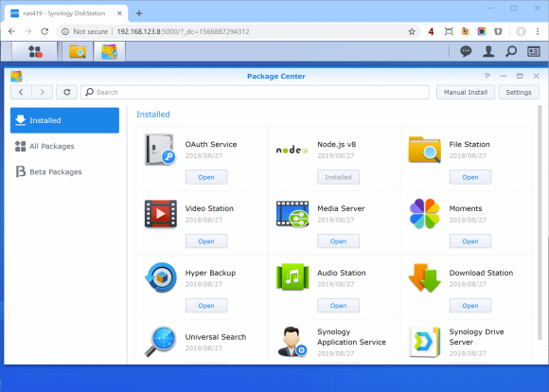Click the Video Station package icon
Screen dimensions: 549x392
pos(160,214)
